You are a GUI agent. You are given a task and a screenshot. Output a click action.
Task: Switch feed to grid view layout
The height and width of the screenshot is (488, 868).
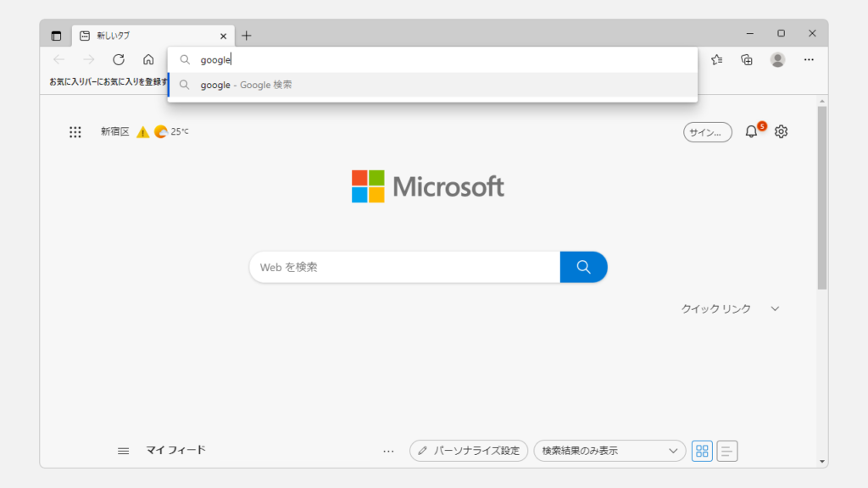pyautogui.click(x=702, y=451)
